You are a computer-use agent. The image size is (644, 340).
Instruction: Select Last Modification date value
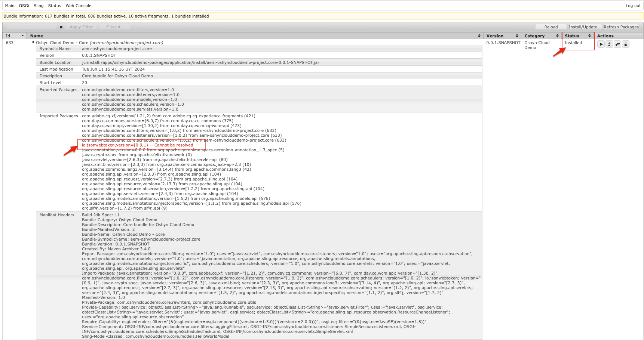113,69
